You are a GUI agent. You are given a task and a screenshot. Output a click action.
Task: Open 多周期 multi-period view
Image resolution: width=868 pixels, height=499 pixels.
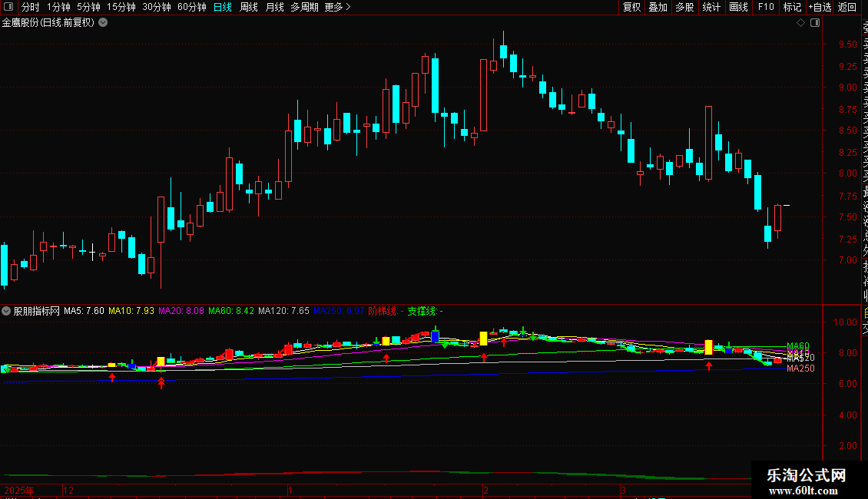[304, 7]
